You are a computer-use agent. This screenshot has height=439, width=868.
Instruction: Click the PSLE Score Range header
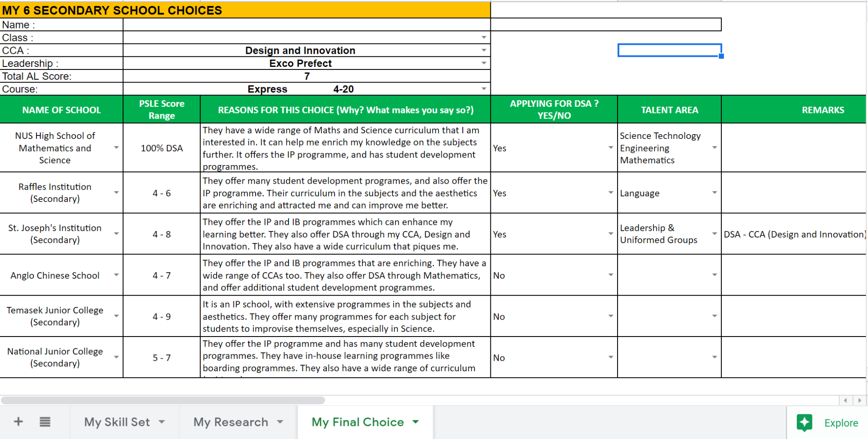[x=161, y=110]
